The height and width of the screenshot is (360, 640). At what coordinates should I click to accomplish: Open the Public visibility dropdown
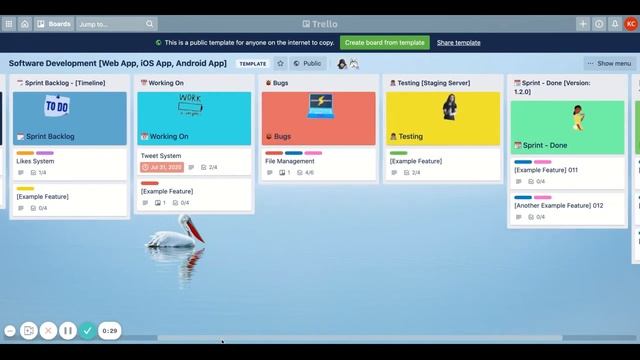point(308,64)
